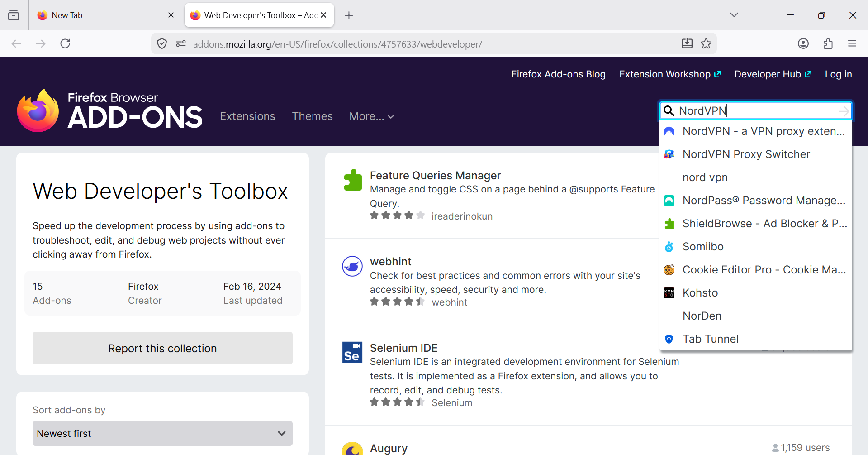Open Selenium IDE add-on title

point(403,348)
